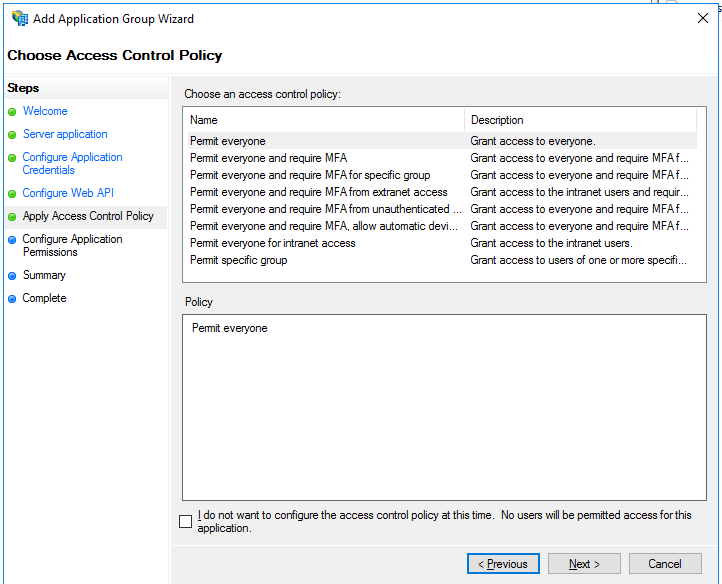Sort list by Name column header
The image size is (722, 584).
[x=324, y=120]
